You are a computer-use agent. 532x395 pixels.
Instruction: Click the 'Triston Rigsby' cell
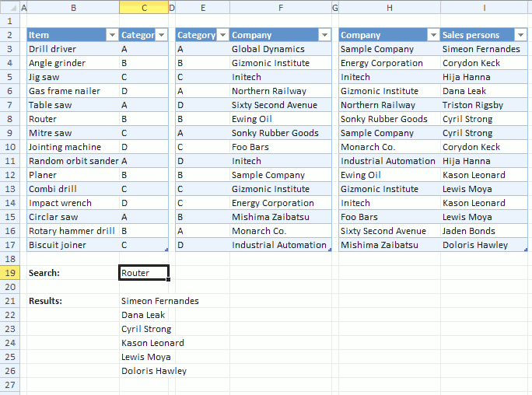tap(484, 105)
